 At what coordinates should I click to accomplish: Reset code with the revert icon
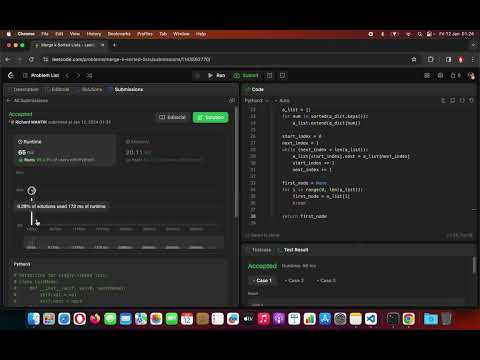tap(471, 100)
